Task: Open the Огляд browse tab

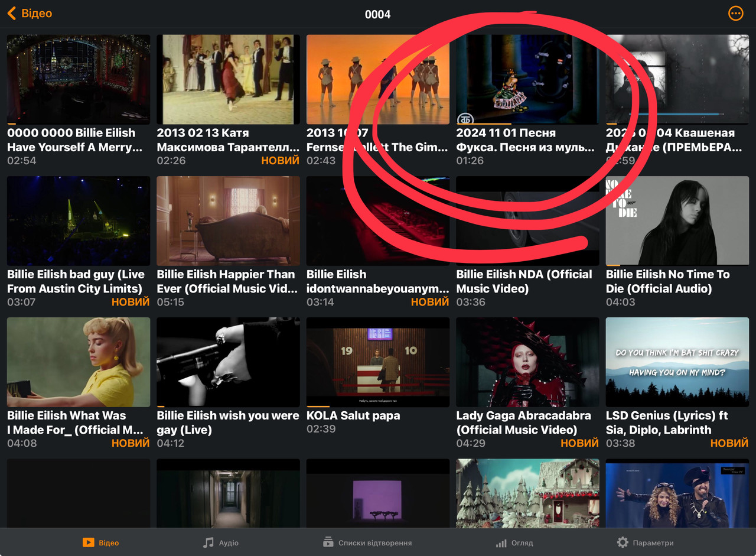Action: 514,542
